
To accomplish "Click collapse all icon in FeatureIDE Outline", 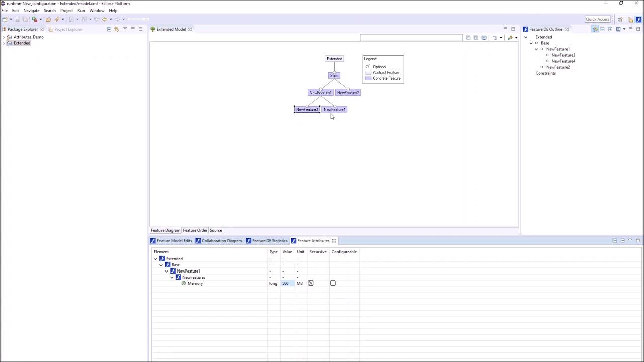I will click(602, 29).
